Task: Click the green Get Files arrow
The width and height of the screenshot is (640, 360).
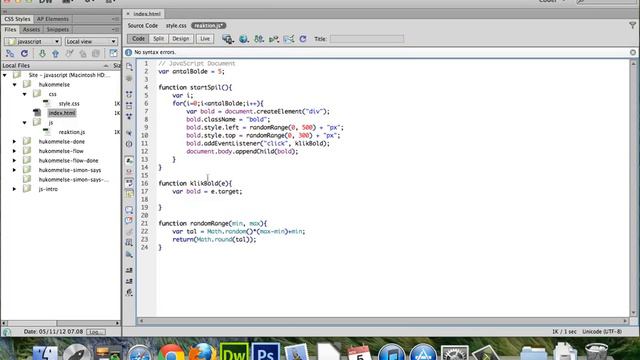Action: coord(42,53)
